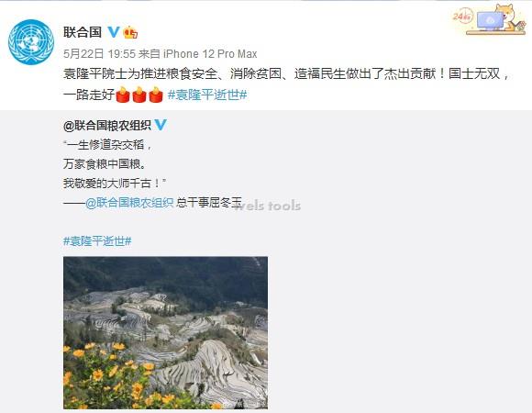Image resolution: width=532 pixels, height=413 pixels.
Task: Click the quoted poem line 一生修道杂交稻
Action: [x=107, y=145]
